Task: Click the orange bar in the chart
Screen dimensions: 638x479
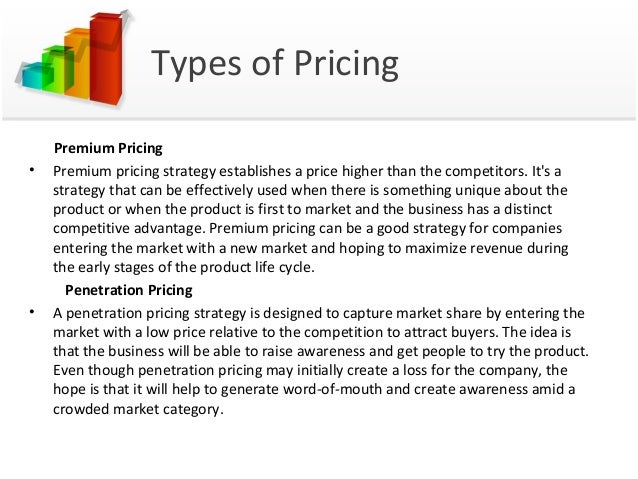Action: coord(77,63)
